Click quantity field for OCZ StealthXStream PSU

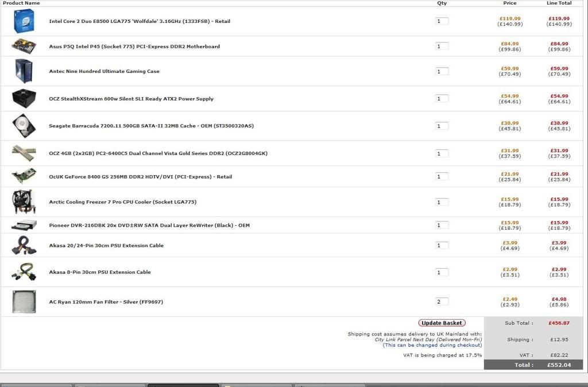coord(442,99)
